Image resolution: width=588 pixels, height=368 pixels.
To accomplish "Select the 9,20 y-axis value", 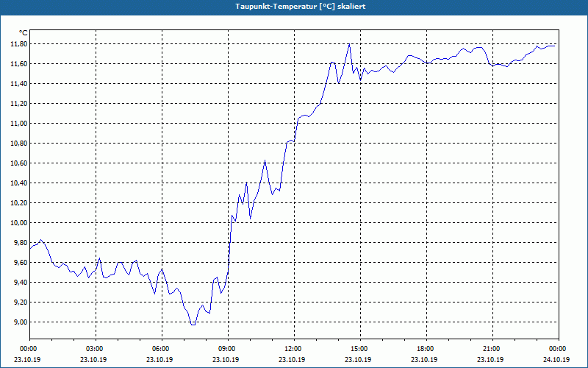I will coord(21,302).
